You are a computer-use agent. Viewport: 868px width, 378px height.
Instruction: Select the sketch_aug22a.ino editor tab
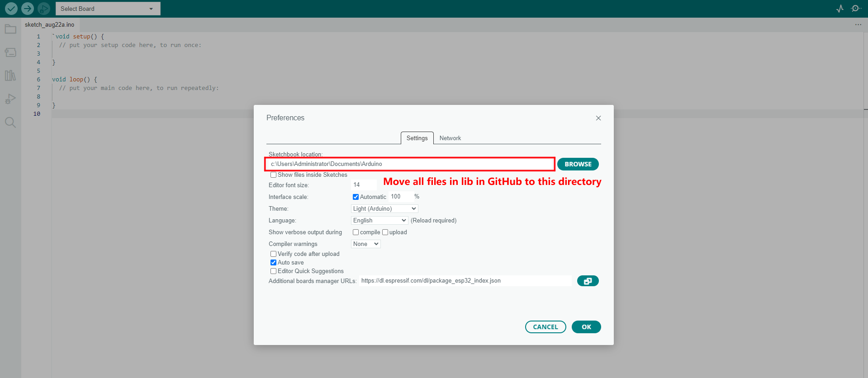click(x=50, y=25)
